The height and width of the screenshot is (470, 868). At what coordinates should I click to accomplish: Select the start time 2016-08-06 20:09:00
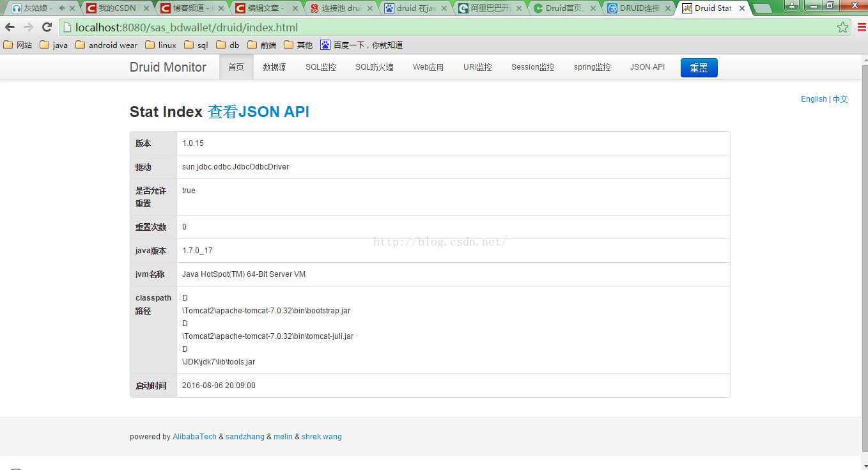pyautogui.click(x=219, y=386)
